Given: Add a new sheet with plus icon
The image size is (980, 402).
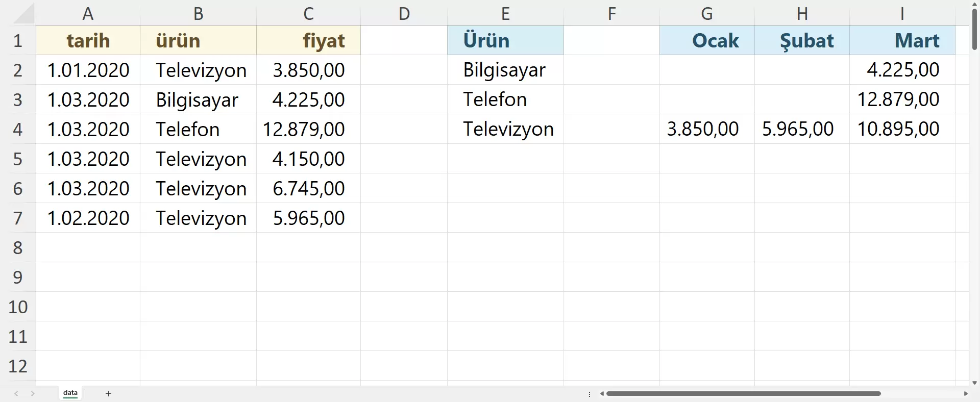Looking at the screenshot, I should [x=108, y=393].
